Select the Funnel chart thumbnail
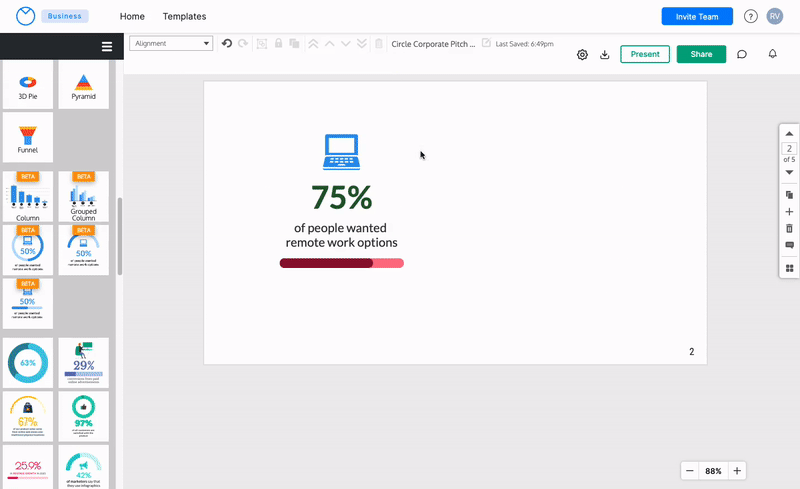The width and height of the screenshot is (800, 489). point(28,137)
